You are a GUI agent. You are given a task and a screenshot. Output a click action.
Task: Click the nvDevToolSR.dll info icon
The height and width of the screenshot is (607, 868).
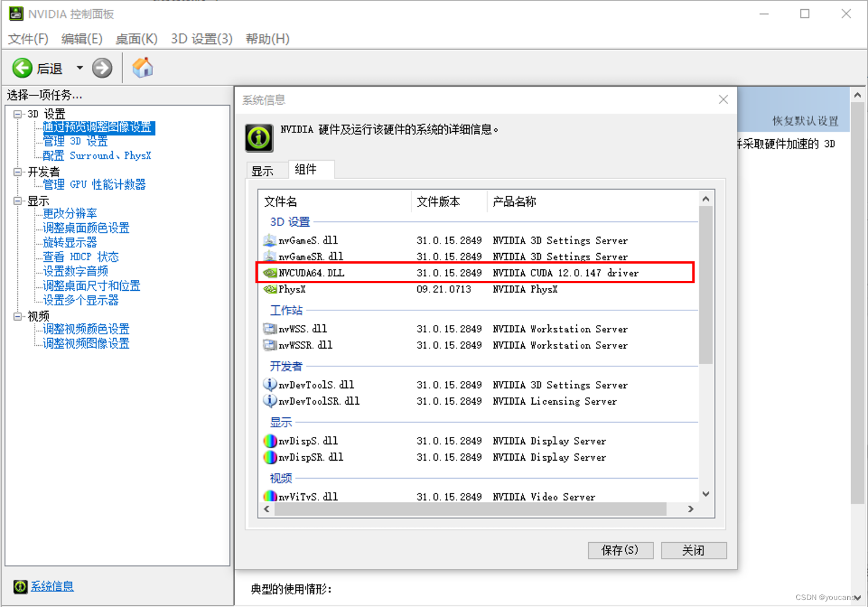[x=270, y=401]
